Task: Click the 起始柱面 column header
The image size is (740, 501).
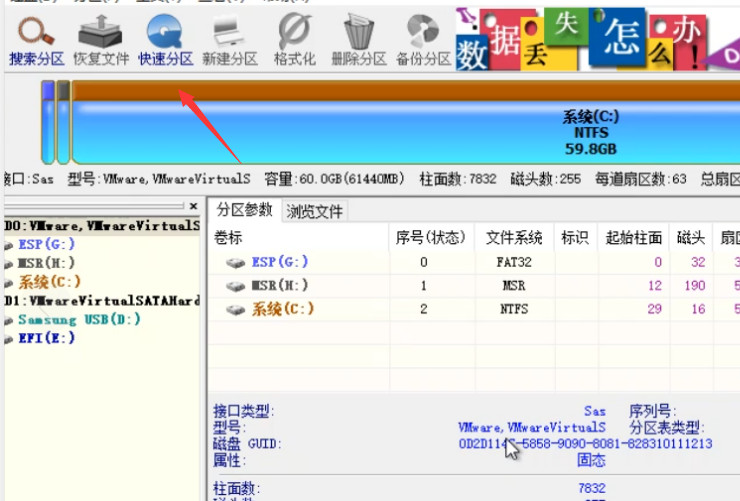Action: click(633, 237)
